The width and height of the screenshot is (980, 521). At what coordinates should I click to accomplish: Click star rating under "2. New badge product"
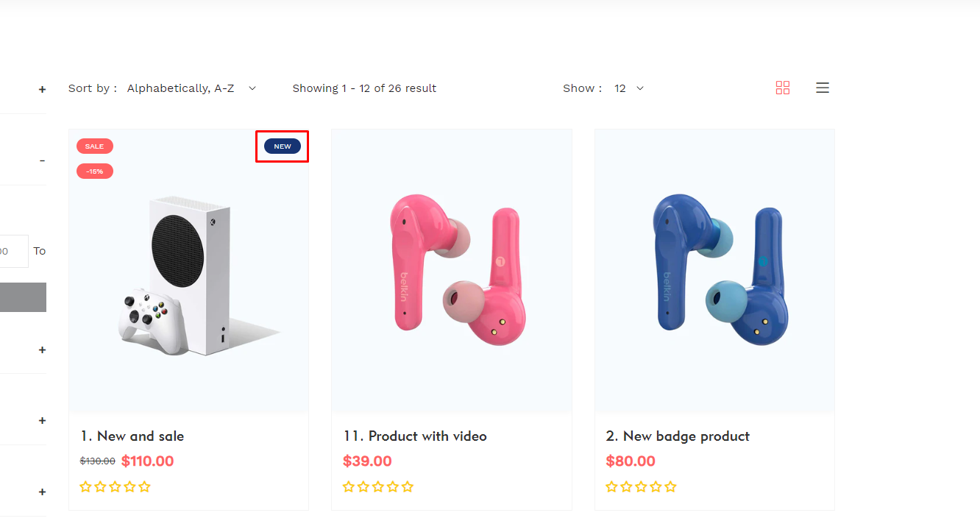tap(641, 486)
